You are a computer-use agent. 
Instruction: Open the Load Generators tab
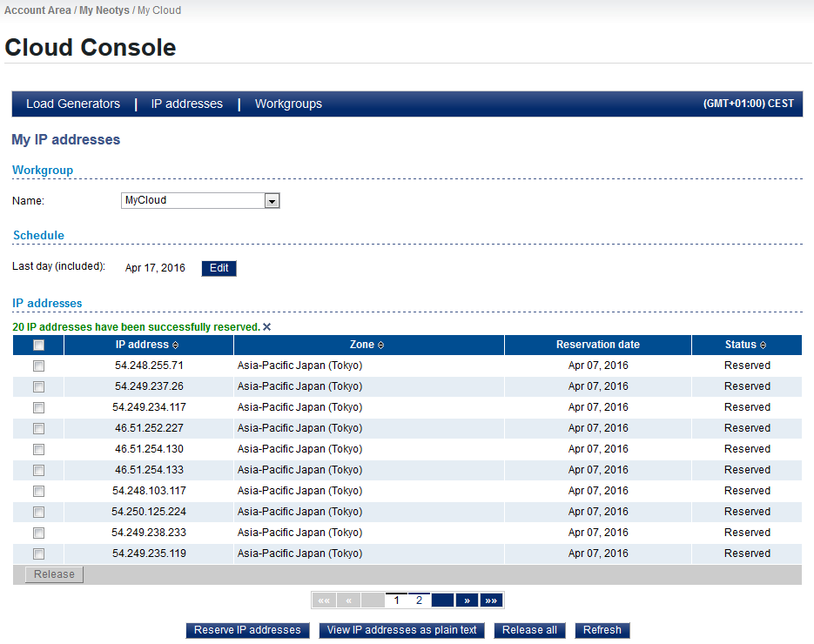point(73,104)
